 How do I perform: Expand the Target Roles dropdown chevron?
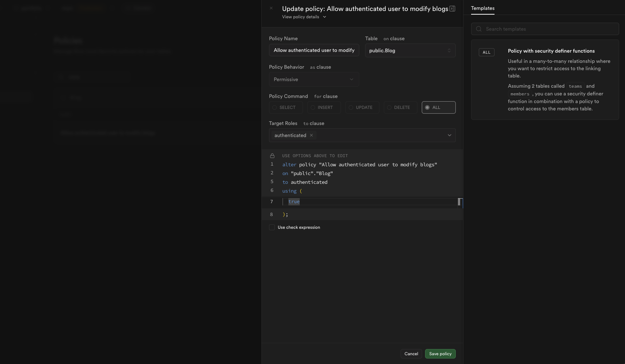[450, 135]
